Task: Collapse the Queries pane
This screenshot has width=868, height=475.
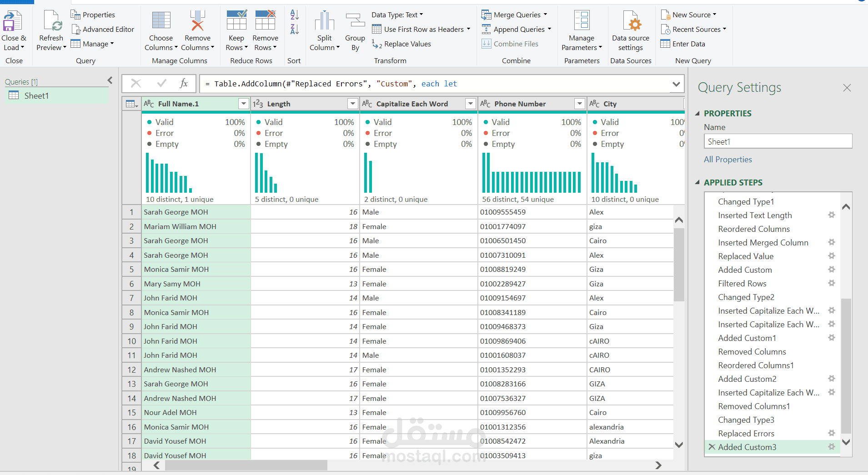Action: tap(110, 80)
